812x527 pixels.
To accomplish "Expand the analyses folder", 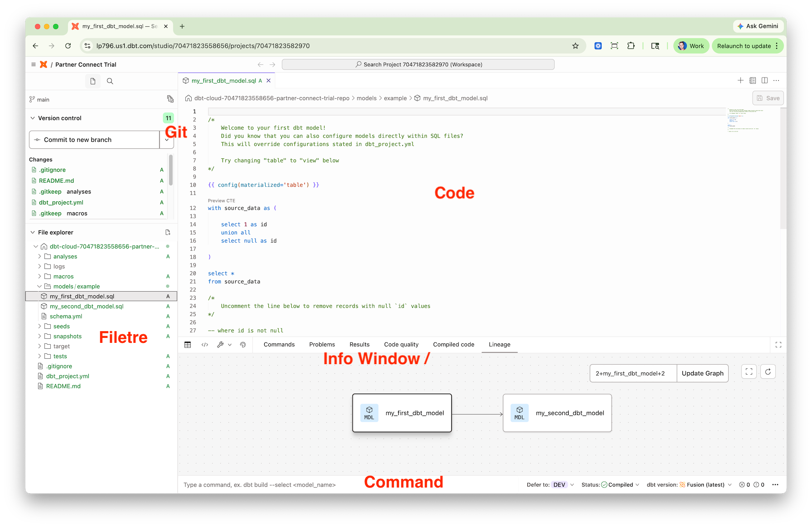I will pos(39,256).
